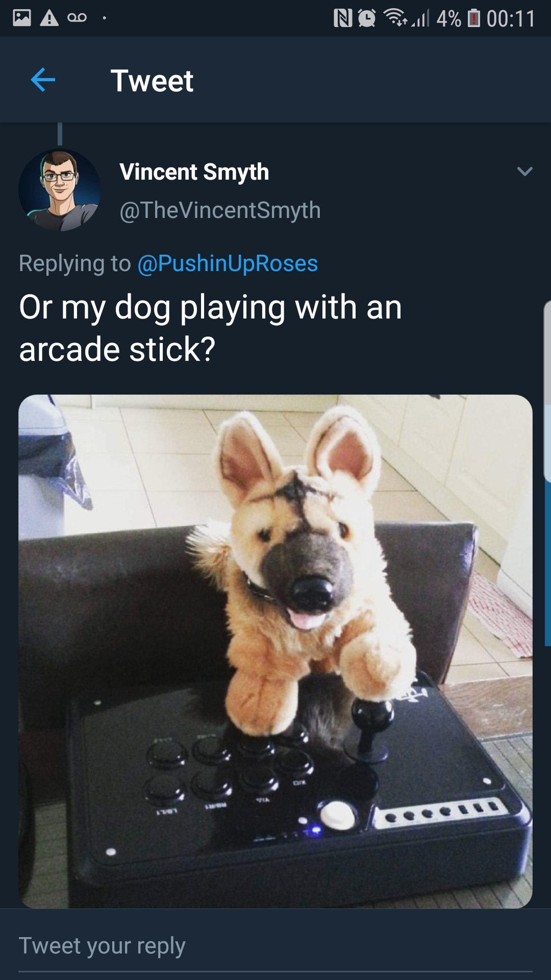Tap the warning triangle status icon
Image resolution: width=551 pixels, height=980 pixels.
tap(49, 18)
